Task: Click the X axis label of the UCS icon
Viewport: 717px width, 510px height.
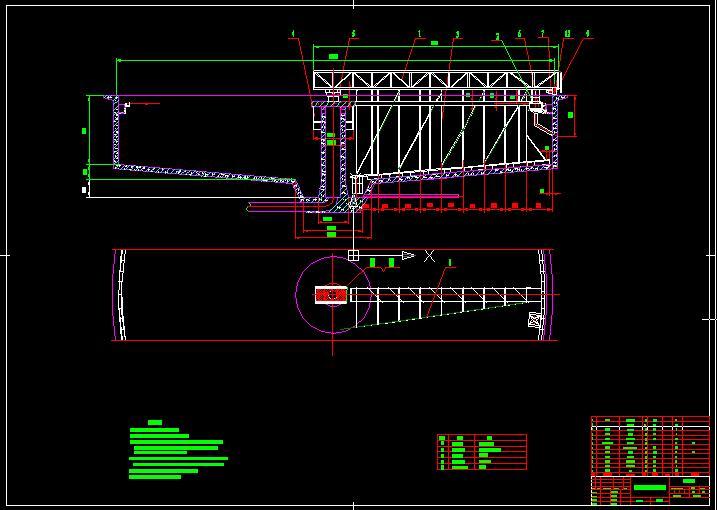Action: coord(429,256)
